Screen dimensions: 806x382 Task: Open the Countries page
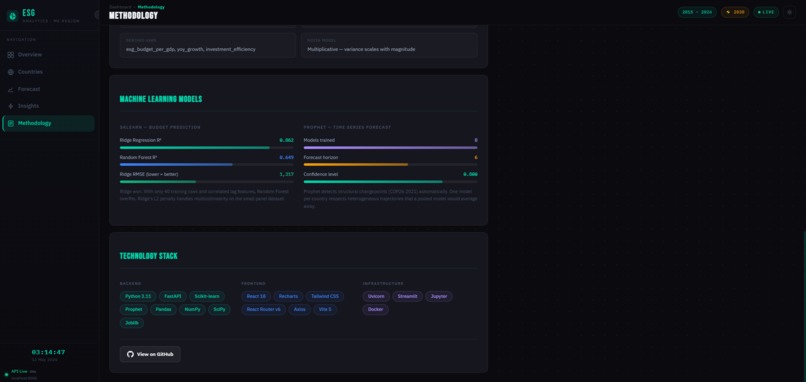click(48, 72)
